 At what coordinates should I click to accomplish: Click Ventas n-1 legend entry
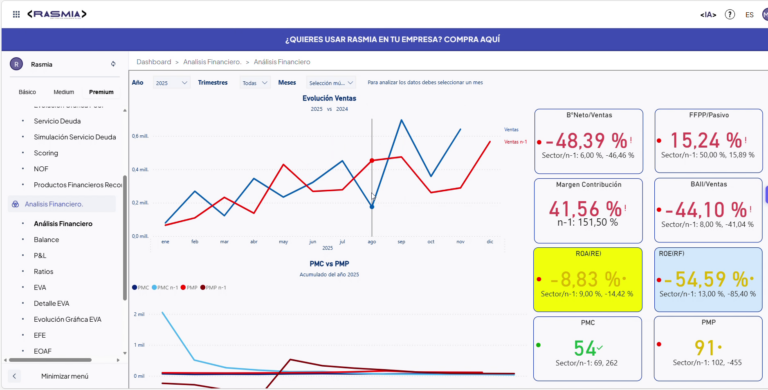(x=516, y=142)
